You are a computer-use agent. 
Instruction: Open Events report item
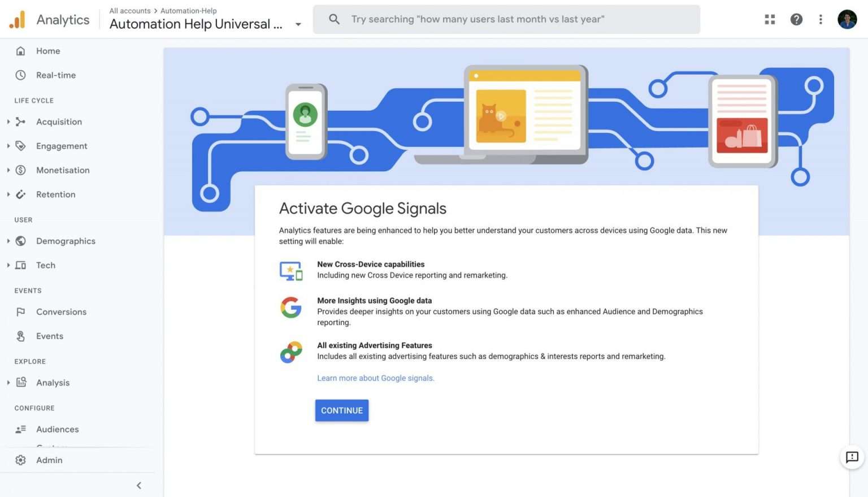coord(50,336)
